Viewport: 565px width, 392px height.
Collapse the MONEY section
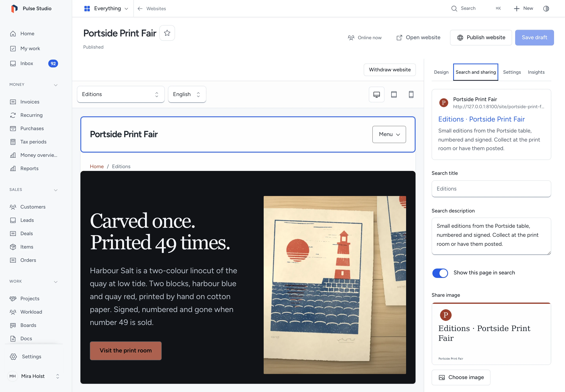click(56, 85)
